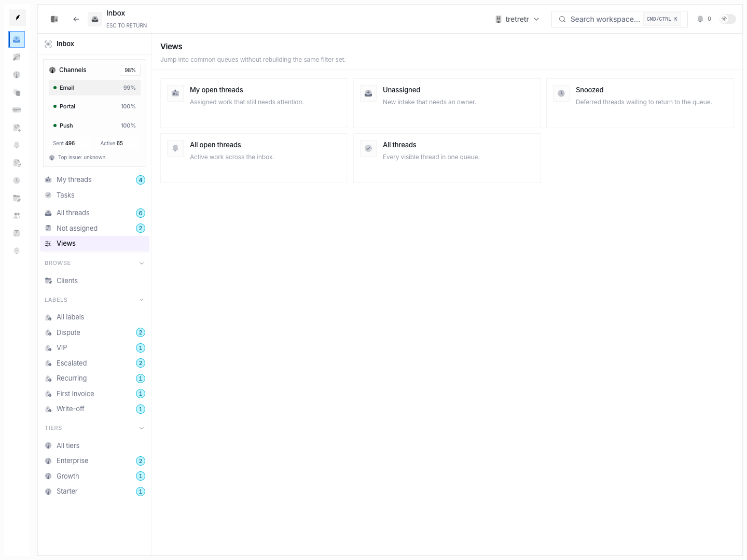Open the folder with leaf icon in the left rail
The image size is (747, 560).
[x=17, y=198]
